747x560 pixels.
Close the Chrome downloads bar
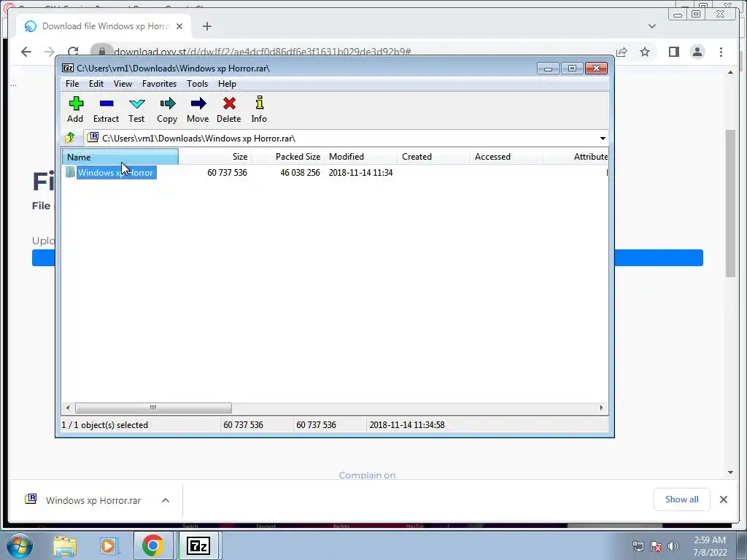point(724,499)
